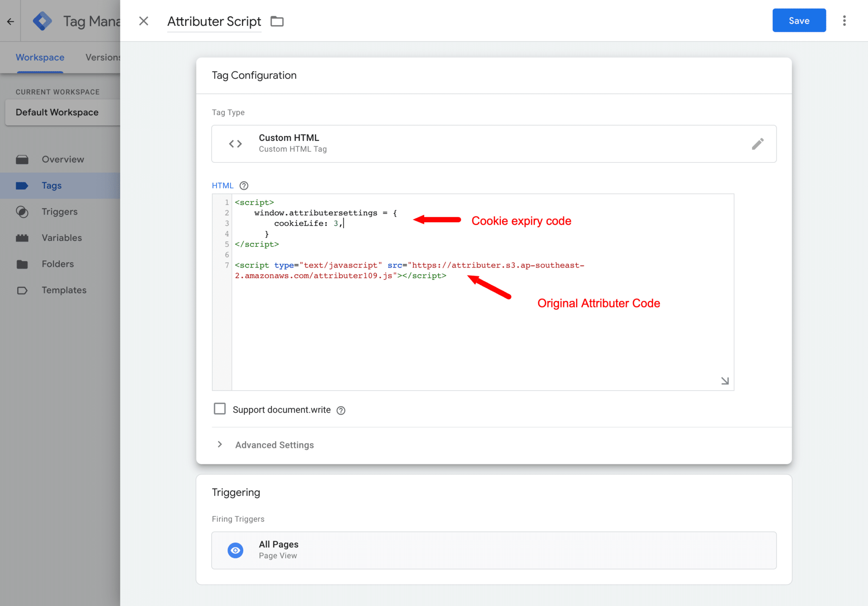Switch to the Versions tab
868x606 pixels.
coord(103,57)
